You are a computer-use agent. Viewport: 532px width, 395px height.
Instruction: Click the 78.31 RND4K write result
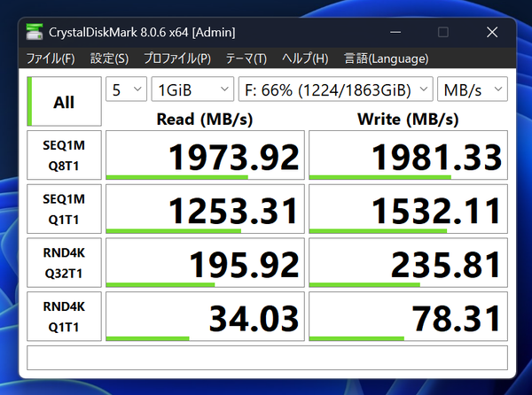click(x=408, y=316)
